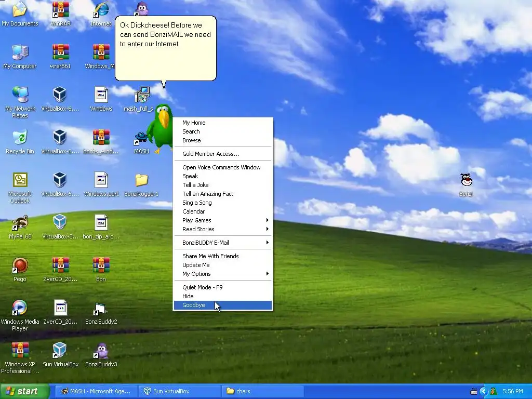This screenshot has width=532, height=399.
Task: Enable Quiet Mode - F9
Action: [x=223, y=287]
